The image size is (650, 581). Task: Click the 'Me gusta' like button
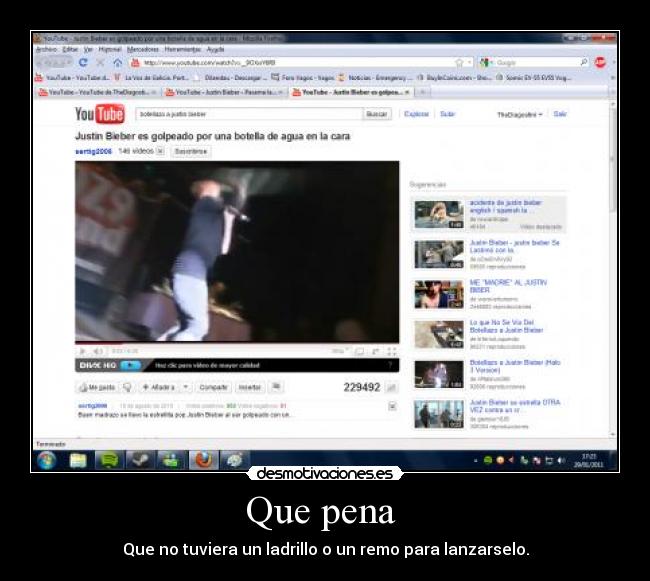coord(98,387)
